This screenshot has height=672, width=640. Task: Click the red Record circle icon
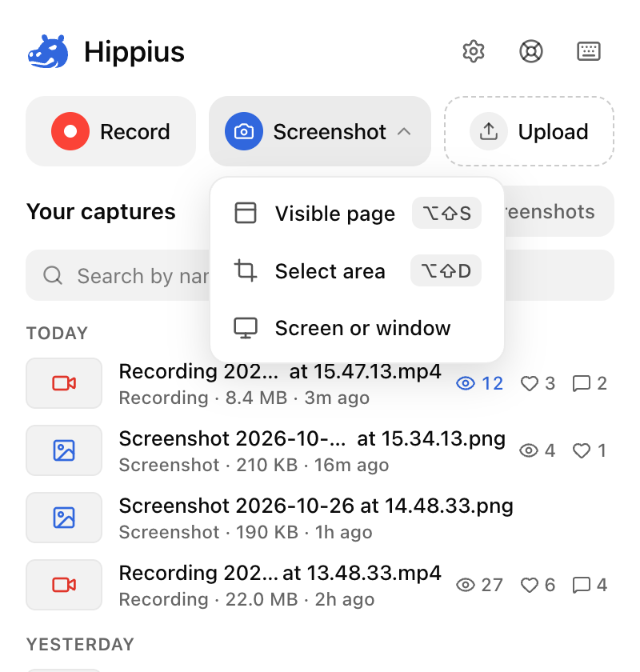(70, 131)
